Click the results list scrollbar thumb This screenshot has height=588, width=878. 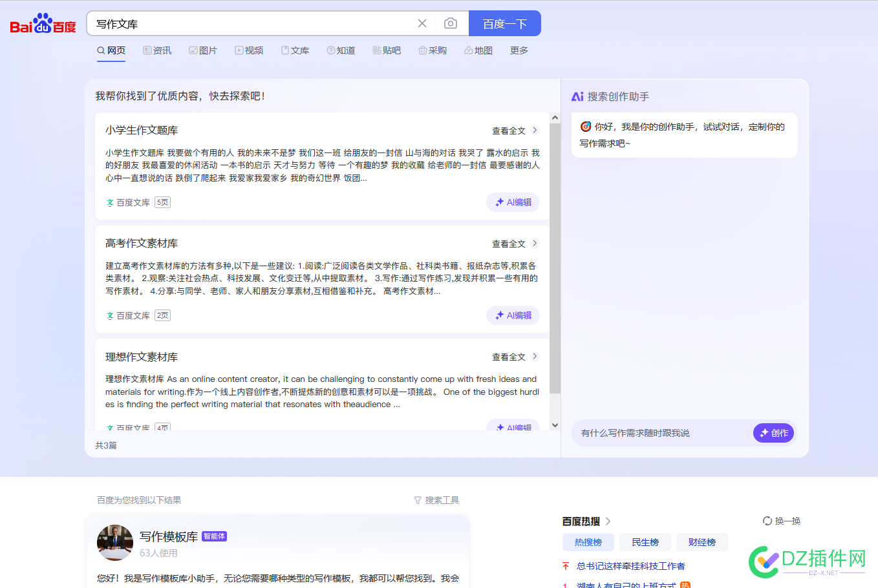coord(555,258)
